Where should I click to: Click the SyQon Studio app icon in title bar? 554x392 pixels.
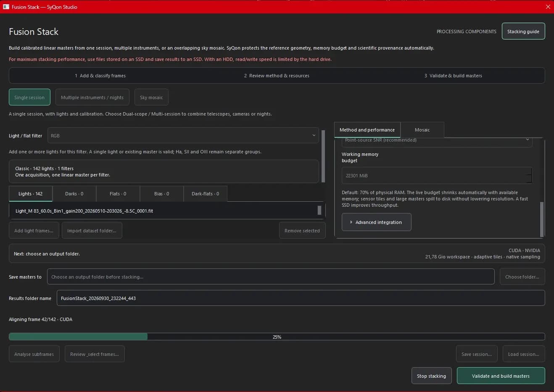point(6,7)
